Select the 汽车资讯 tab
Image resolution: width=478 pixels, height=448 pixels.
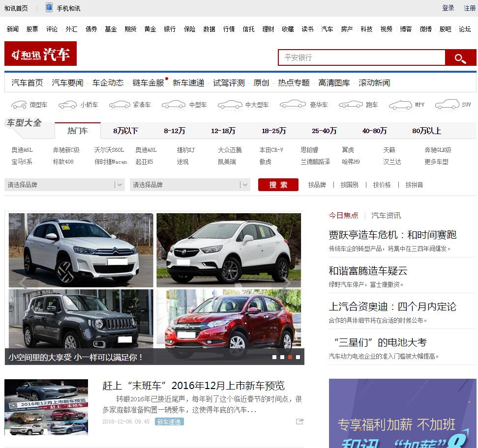[x=386, y=216]
